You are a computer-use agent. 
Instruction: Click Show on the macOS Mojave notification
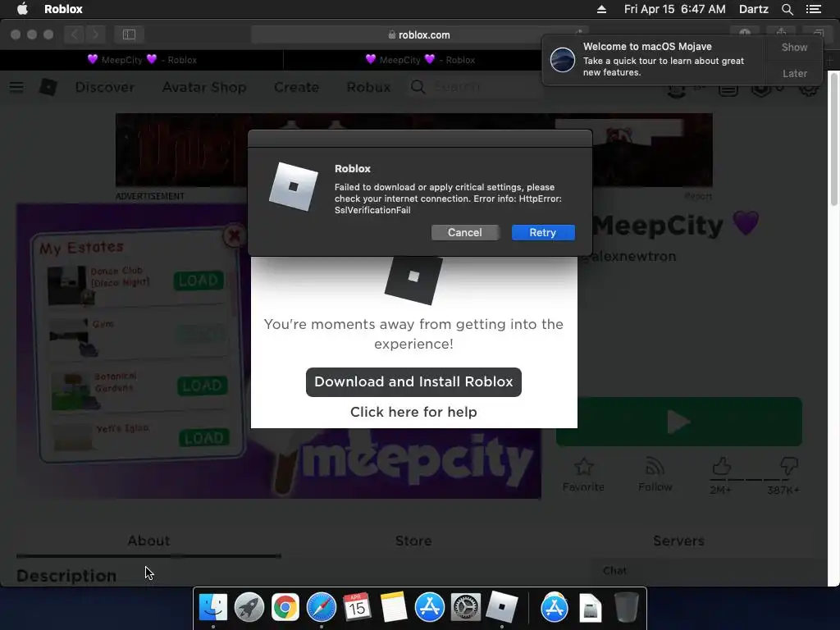pyautogui.click(x=794, y=47)
